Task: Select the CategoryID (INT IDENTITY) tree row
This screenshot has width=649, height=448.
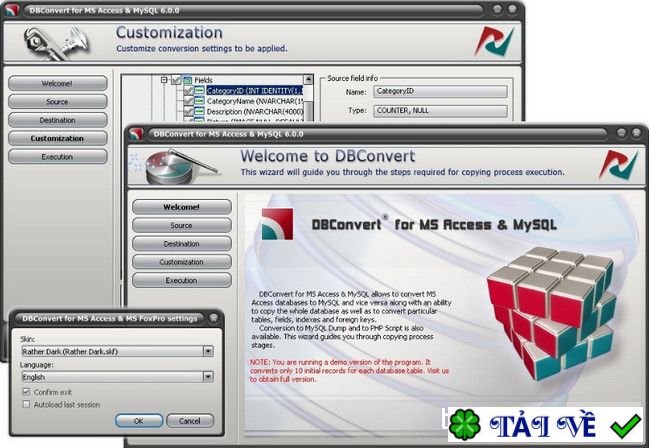Action: coord(255,91)
